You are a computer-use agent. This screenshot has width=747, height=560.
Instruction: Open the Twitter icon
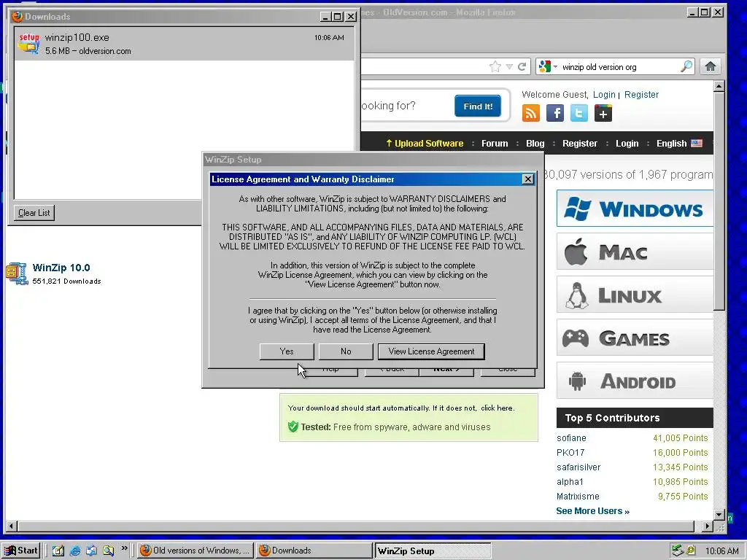point(578,113)
